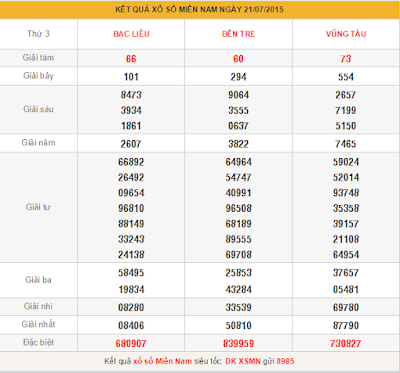This screenshot has height=373, width=400.
Task: Click the 'Giải ba' row label
Action: pyautogui.click(x=38, y=280)
